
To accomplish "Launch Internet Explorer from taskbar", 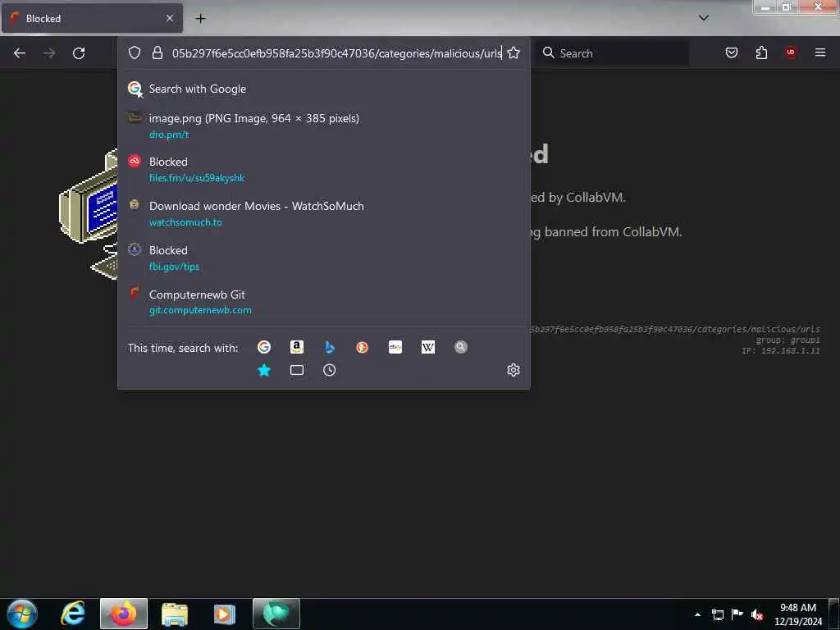I will [x=73, y=614].
